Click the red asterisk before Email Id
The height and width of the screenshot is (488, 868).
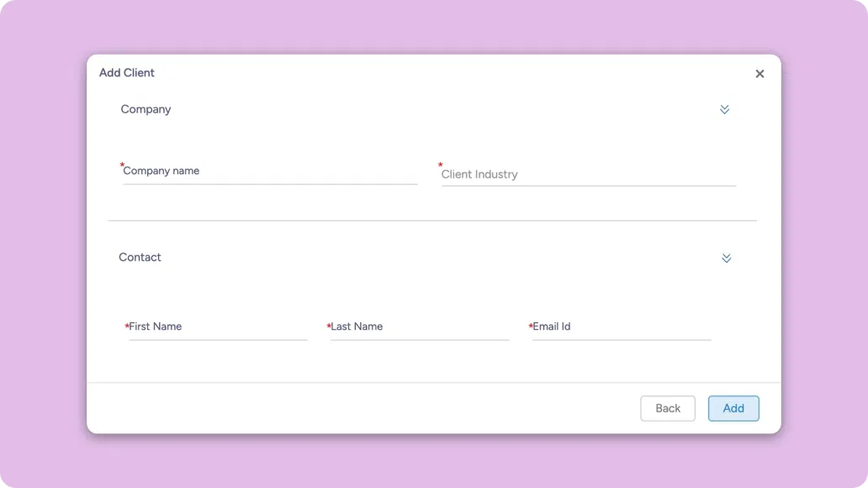[x=531, y=327]
